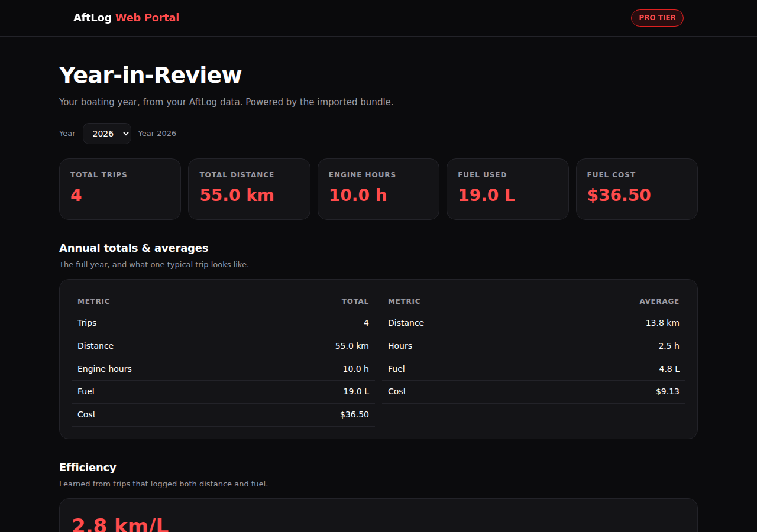
Task: Select the 'Engine hours' row label
Action: (x=105, y=369)
